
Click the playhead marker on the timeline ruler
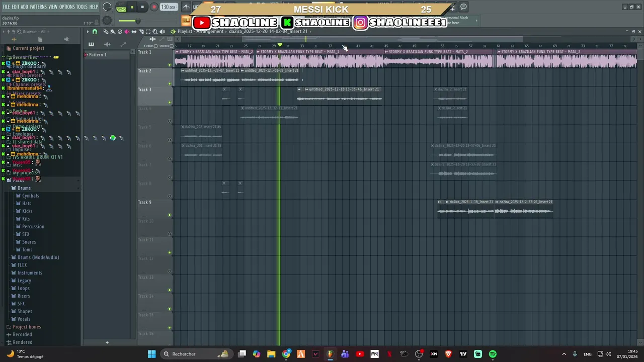tap(280, 46)
